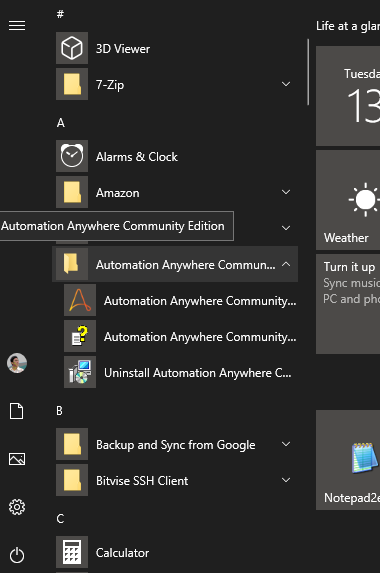Expand the 7-Zip folder chevron
The width and height of the screenshot is (380, 573).
tap(286, 84)
